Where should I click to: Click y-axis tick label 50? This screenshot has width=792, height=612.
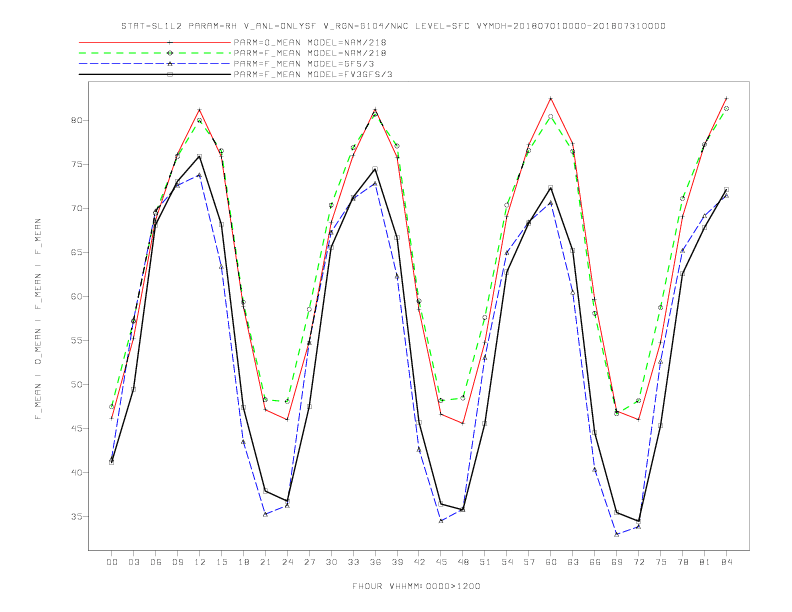[x=76, y=384]
